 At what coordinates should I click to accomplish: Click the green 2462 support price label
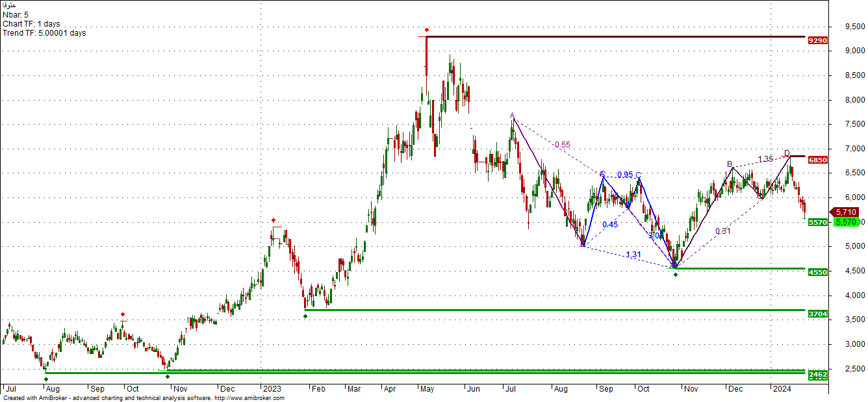click(x=817, y=375)
